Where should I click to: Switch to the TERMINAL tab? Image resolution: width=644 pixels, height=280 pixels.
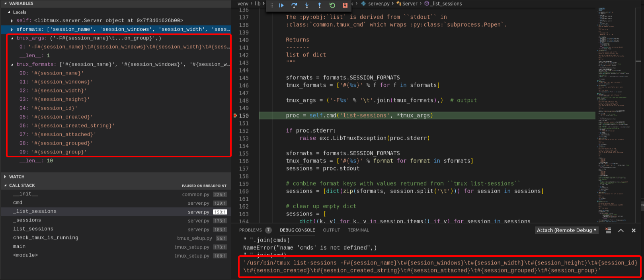click(x=358, y=230)
